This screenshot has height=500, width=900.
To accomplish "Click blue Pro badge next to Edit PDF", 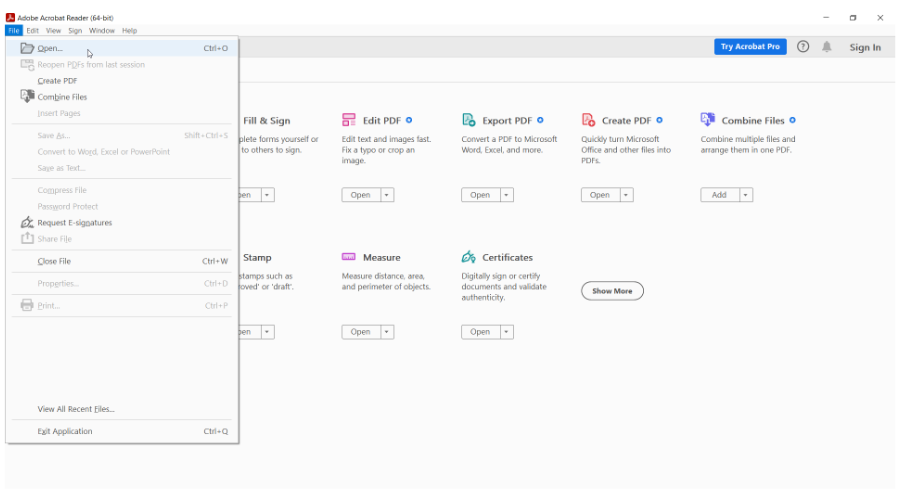I will click(409, 120).
